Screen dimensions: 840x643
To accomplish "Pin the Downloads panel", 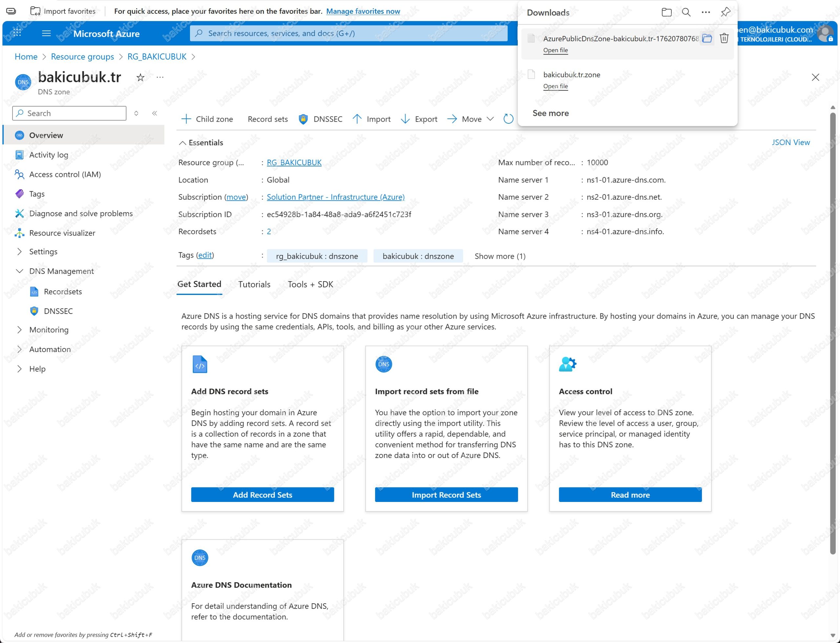I will click(725, 12).
